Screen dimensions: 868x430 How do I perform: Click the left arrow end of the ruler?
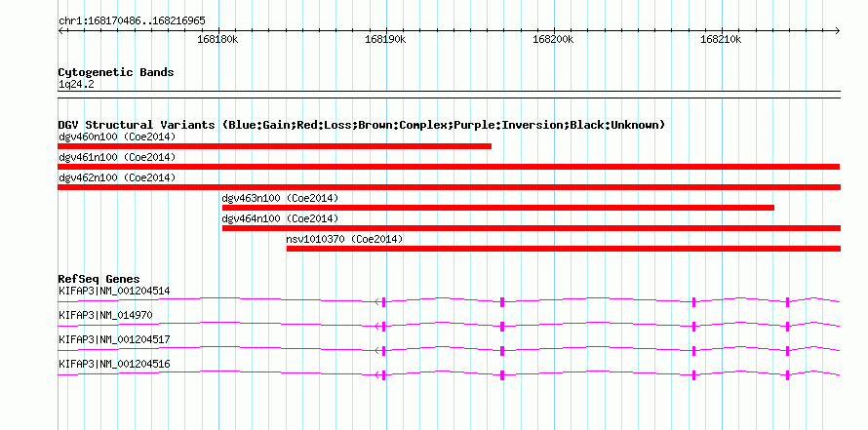tap(60, 30)
